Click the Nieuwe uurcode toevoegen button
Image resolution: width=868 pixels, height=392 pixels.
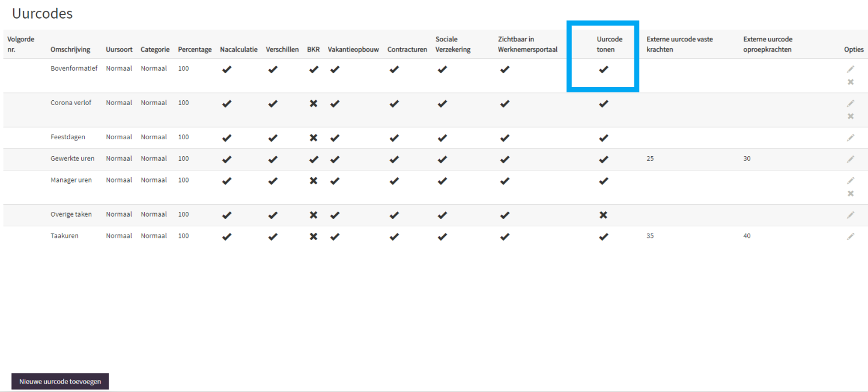[60, 381]
